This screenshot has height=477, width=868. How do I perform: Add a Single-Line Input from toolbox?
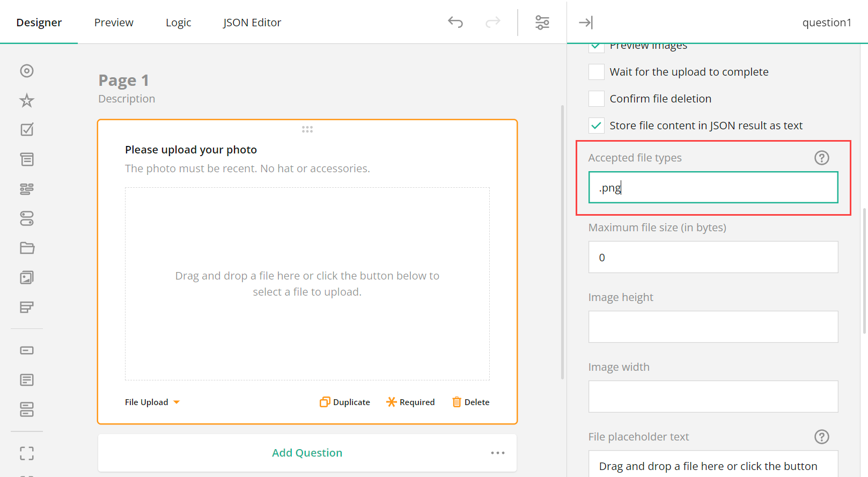click(x=27, y=350)
